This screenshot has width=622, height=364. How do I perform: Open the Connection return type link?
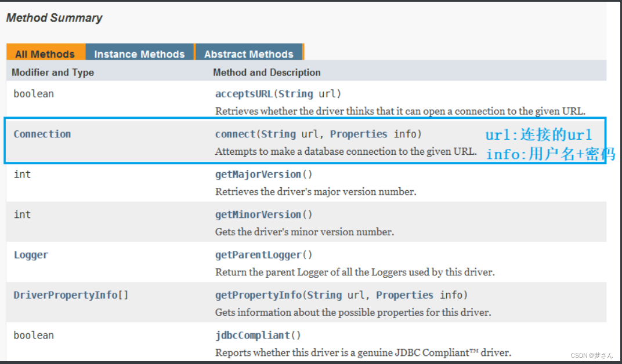[x=42, y=134]
